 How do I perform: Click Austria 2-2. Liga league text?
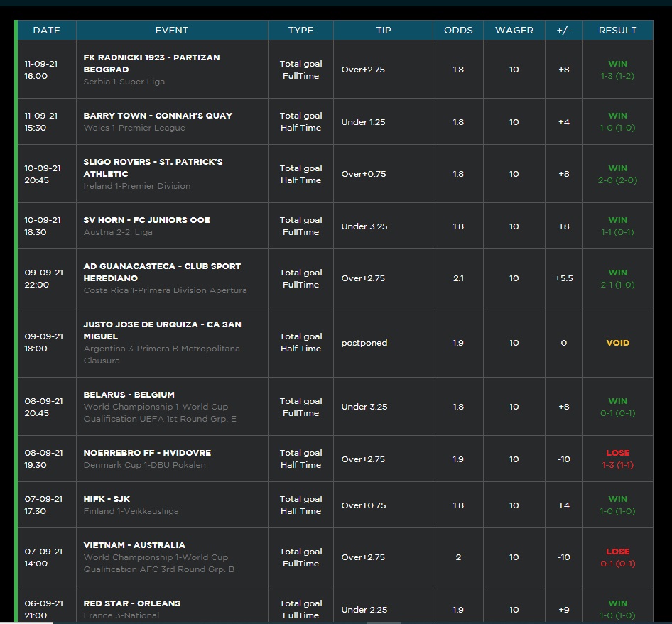coord(118,232)
